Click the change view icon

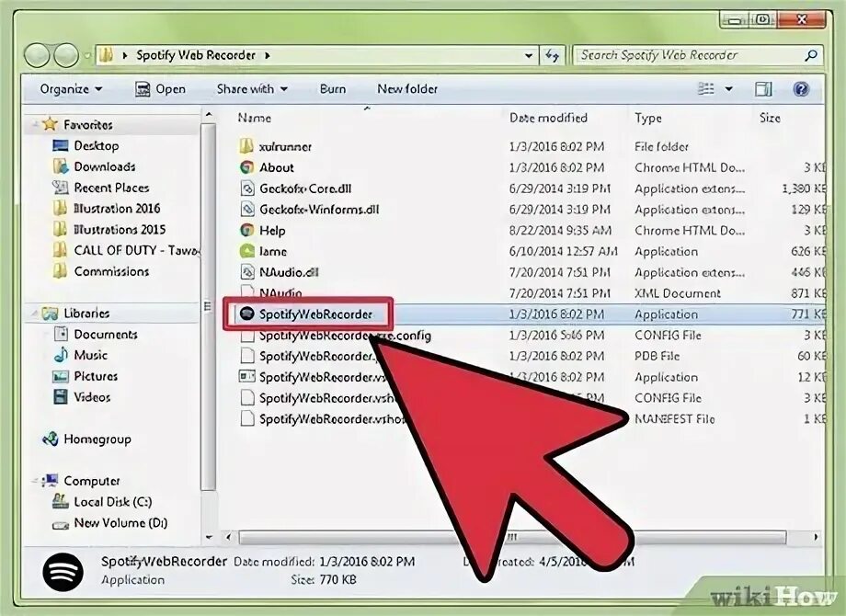tap(706, 88)
